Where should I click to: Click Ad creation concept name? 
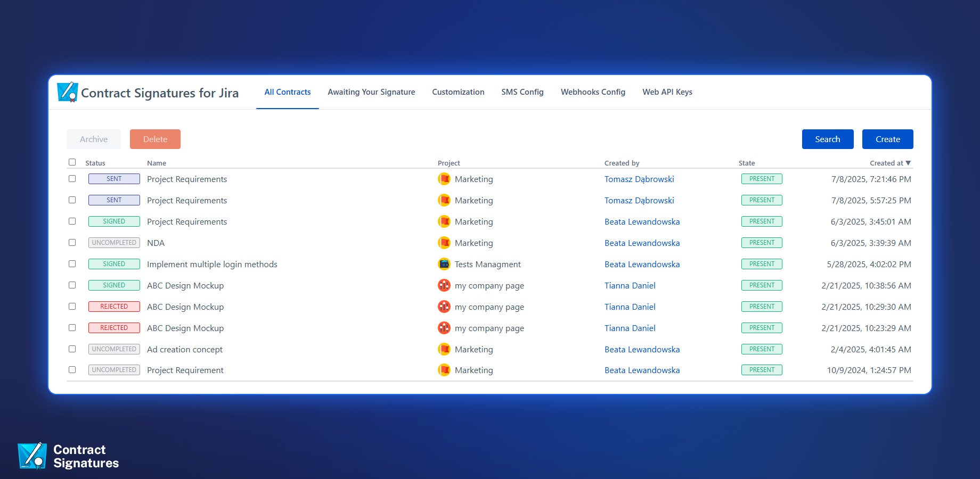pyautogui.click(x=185, y=349)
